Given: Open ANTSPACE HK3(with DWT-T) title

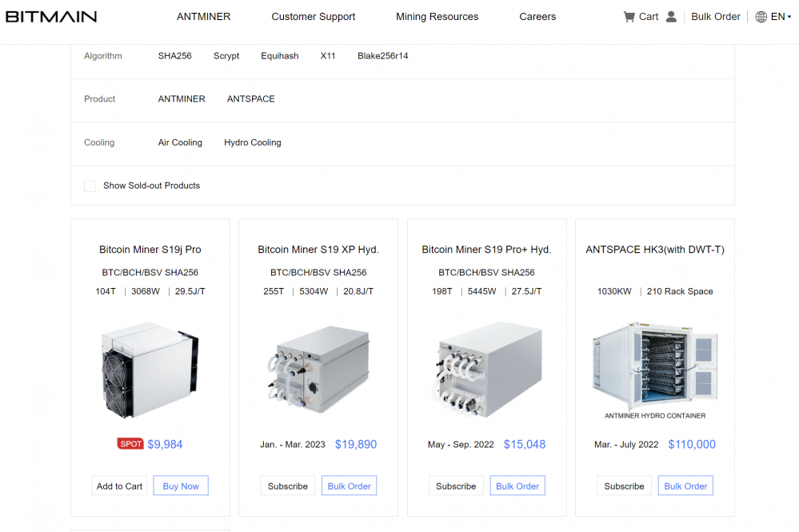Looking at the screenshot, I should 655,250.
